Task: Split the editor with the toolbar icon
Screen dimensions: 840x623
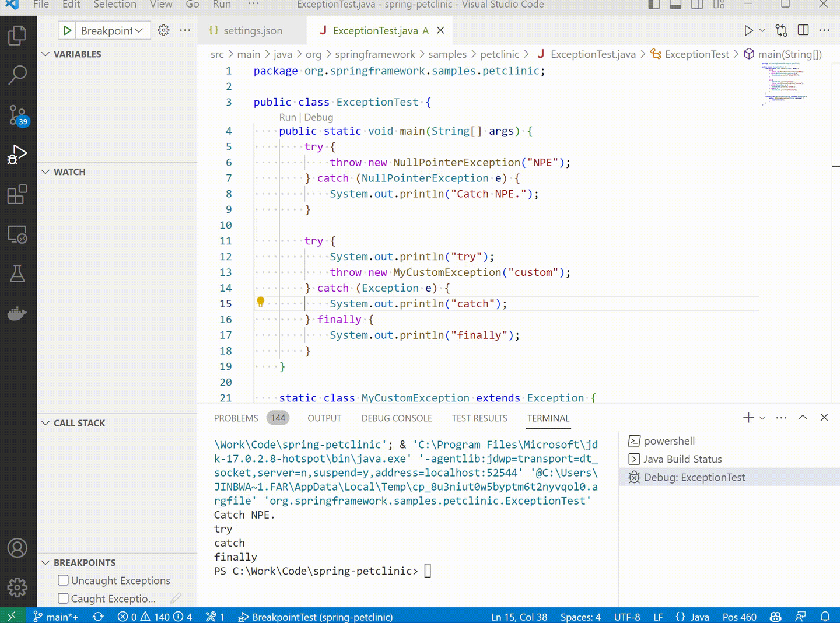Action: [x=803, y=30]
